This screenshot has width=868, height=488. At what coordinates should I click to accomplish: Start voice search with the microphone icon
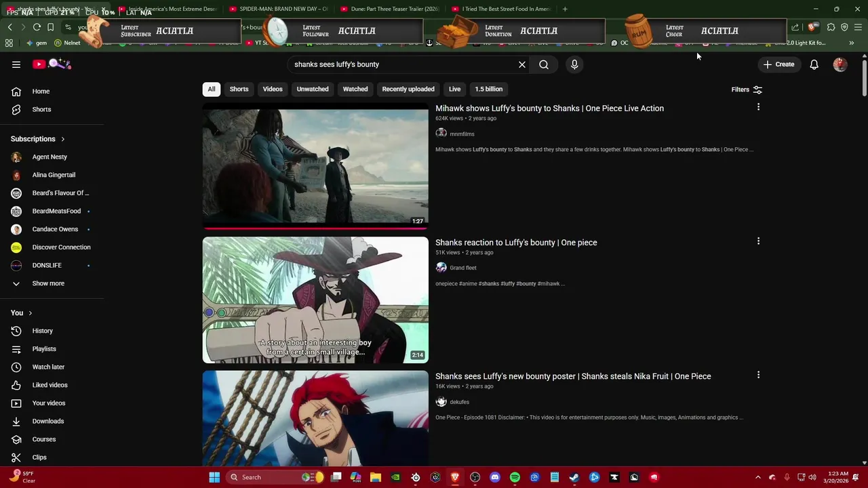point(574,64)
